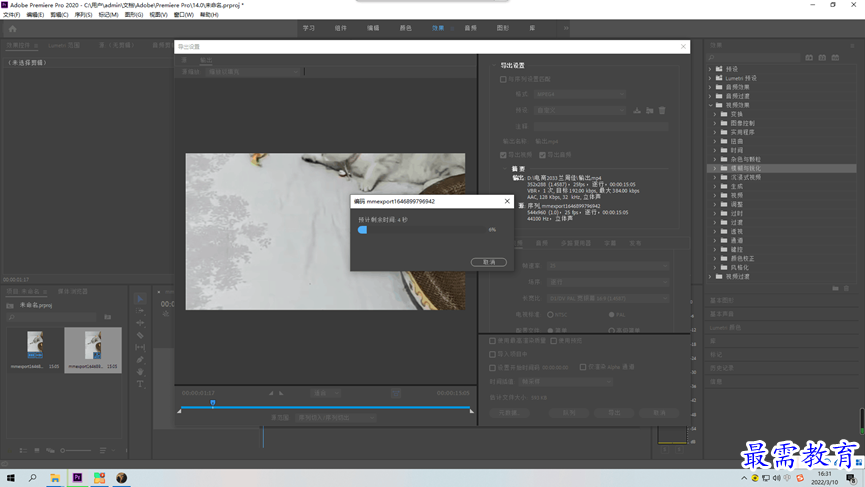Toggle 仅渲染 Alpha 通道 checkbox
Screen dimensions: 865x487
coord(583,367)
